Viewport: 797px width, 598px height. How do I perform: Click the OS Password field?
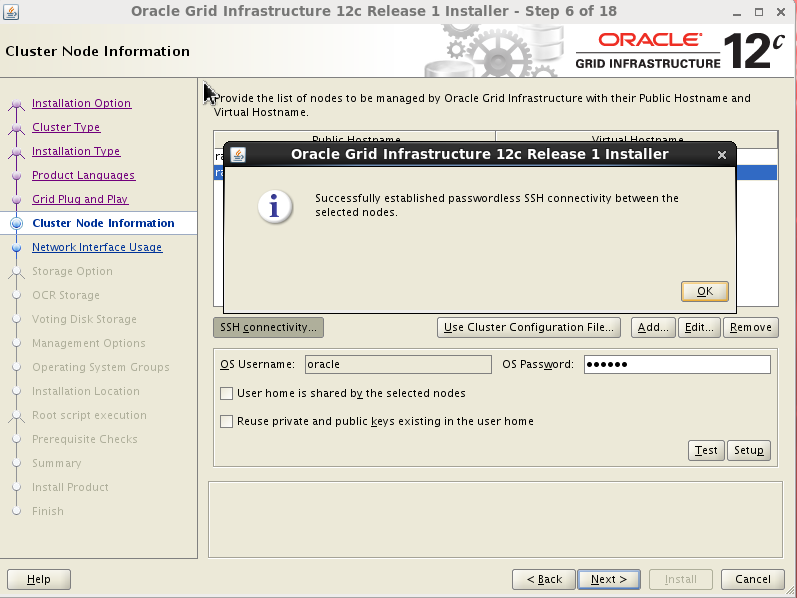click(677, 365)
